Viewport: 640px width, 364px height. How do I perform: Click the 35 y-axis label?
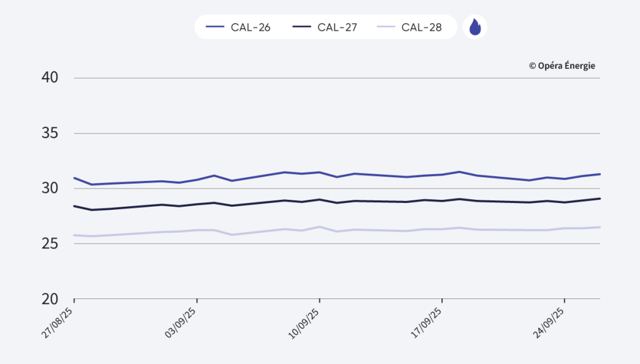click(49, 134)
